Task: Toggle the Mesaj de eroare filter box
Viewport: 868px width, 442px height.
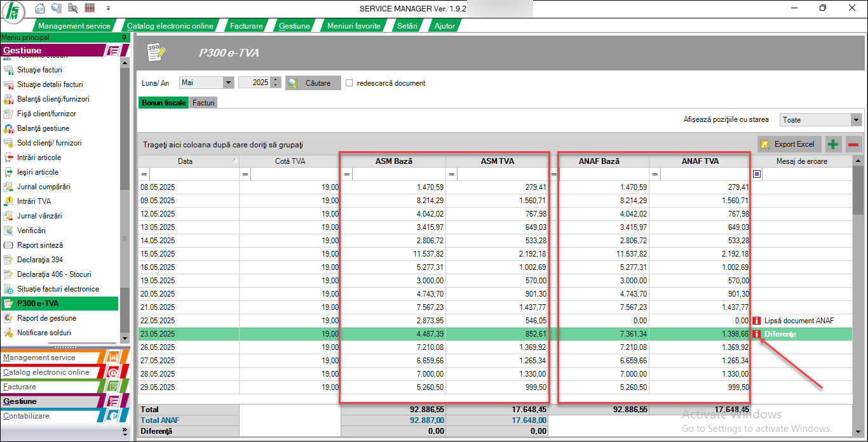Action: (757, 174)
